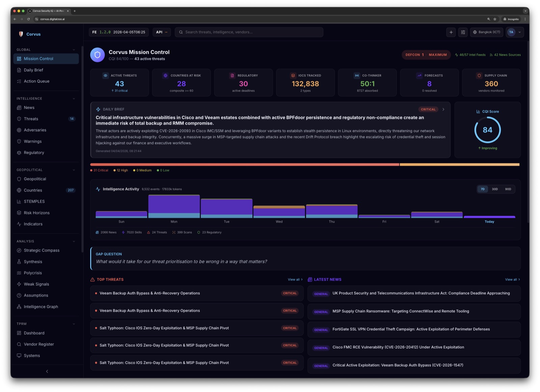Collapse the GLOBAL sidebar section
This screenshot has width=540, height=392.
74,50
